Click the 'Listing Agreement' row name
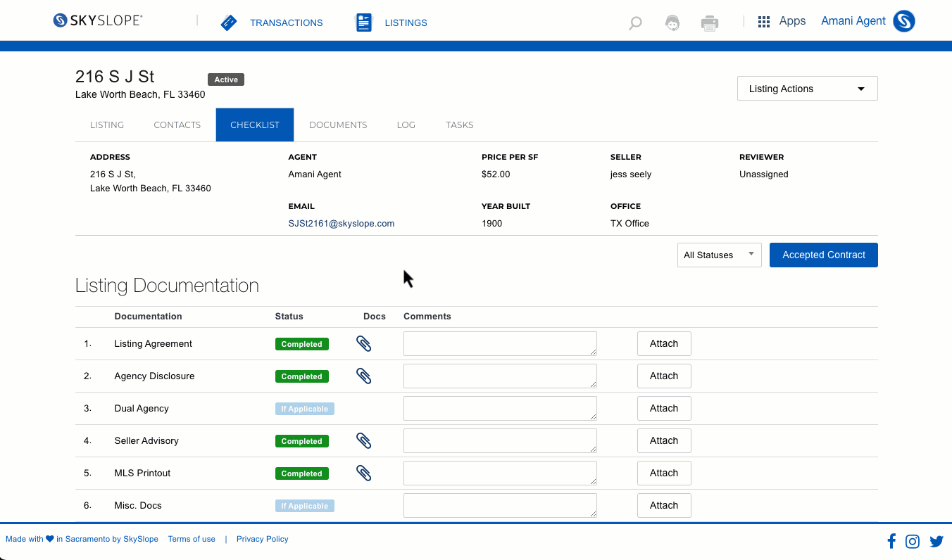The image size is (952, 560). coord(153,343)
